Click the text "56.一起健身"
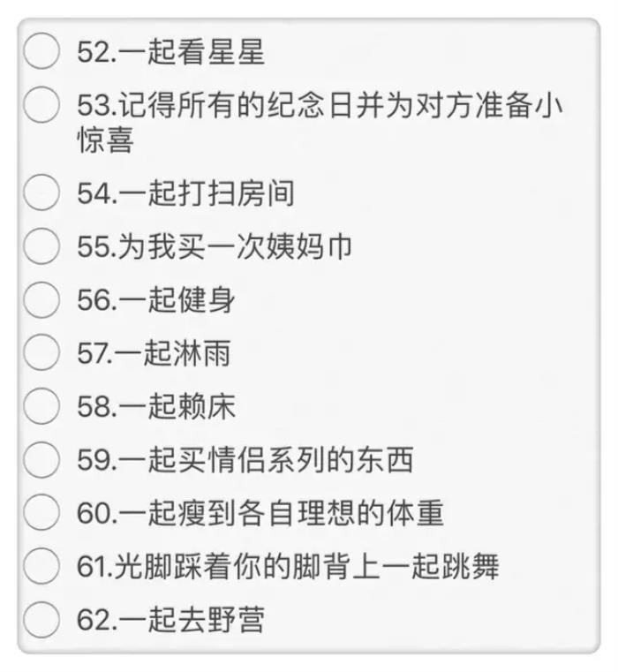The image size is (618, 672). [x=157, y=300]
